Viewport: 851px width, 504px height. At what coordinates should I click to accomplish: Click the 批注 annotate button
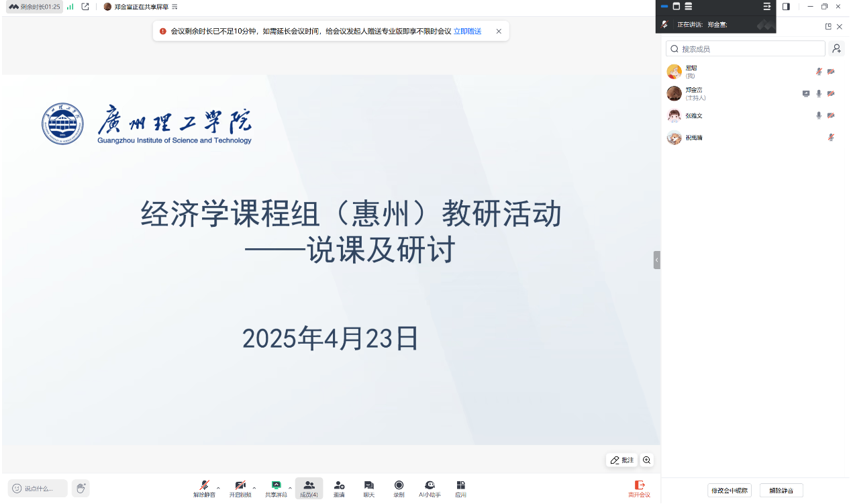pyautogui.click(x=622, y=460)
